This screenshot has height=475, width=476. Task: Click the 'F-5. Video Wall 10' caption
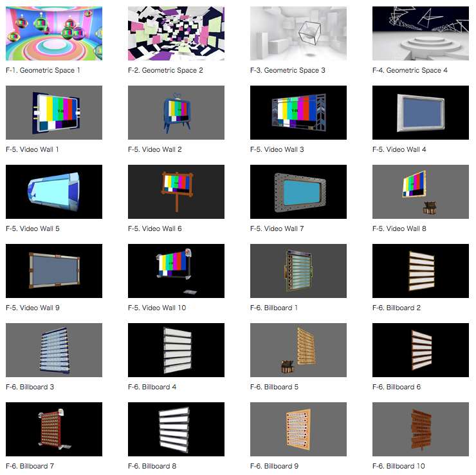tap(157, 308)
